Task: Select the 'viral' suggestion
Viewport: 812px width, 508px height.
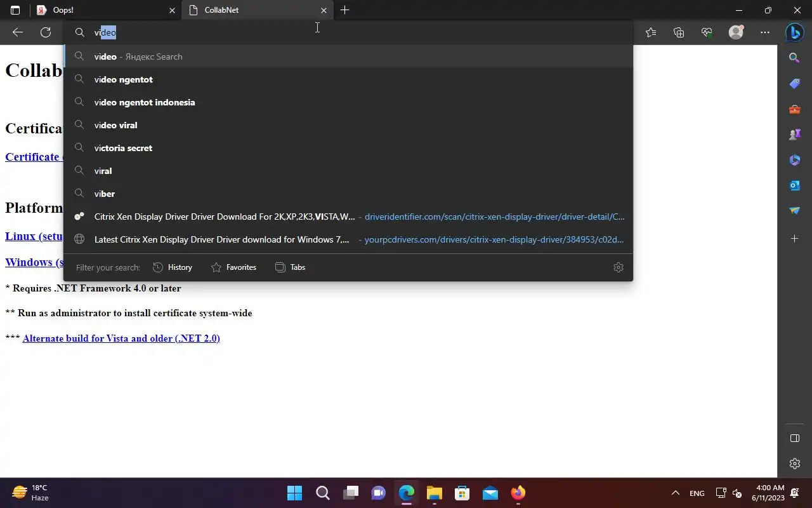Action: 348,171
